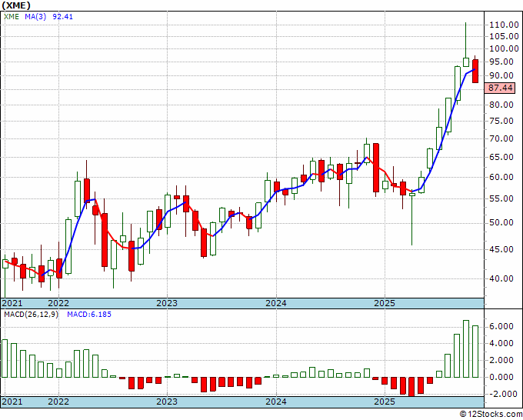This screenshot has width=523, height=420.
Task: Click the 95.00 price axis label
Action: (x=501, y=62)
